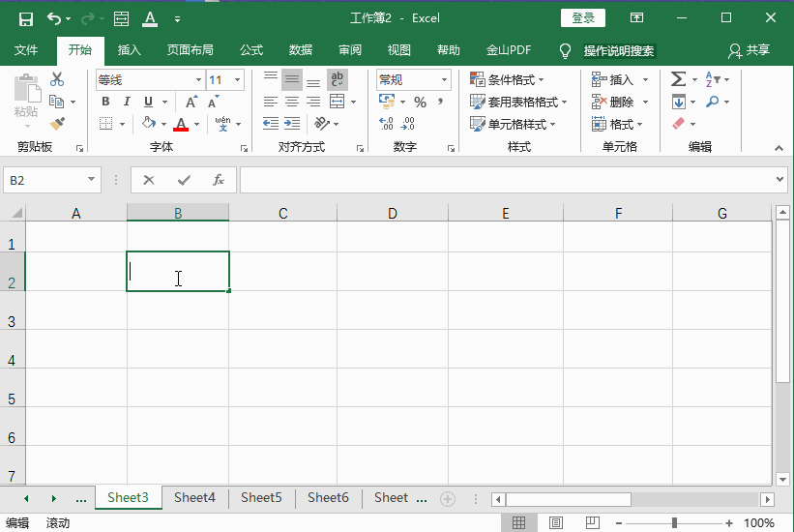This screenshot has width=794, height=532.
Task: Toggle italic formatting
Action: pos(127,102)
